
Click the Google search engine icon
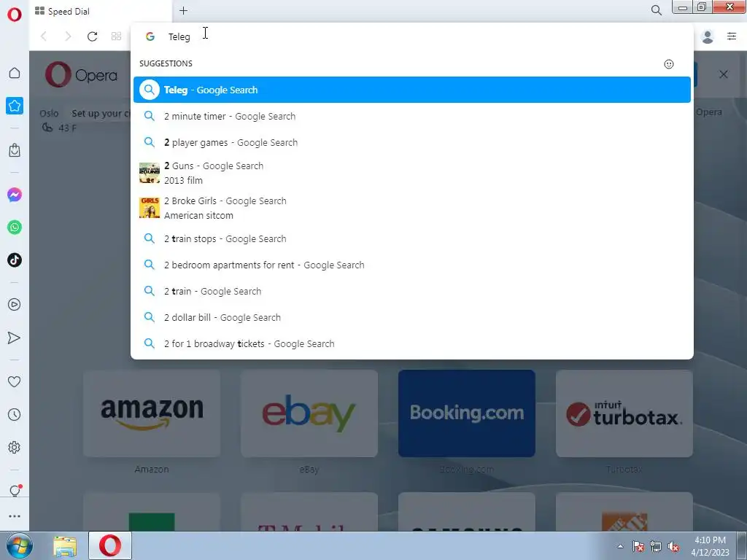click(x=150, y=36)
